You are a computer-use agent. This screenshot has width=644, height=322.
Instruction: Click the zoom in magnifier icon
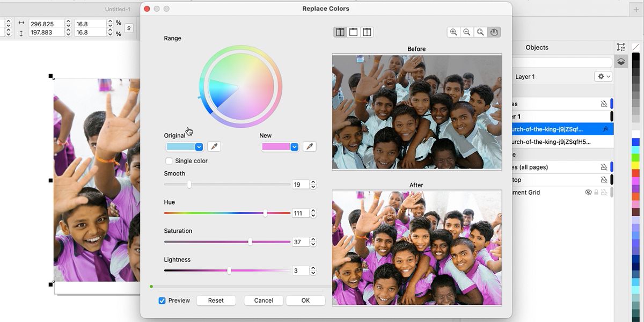point(453,32)
